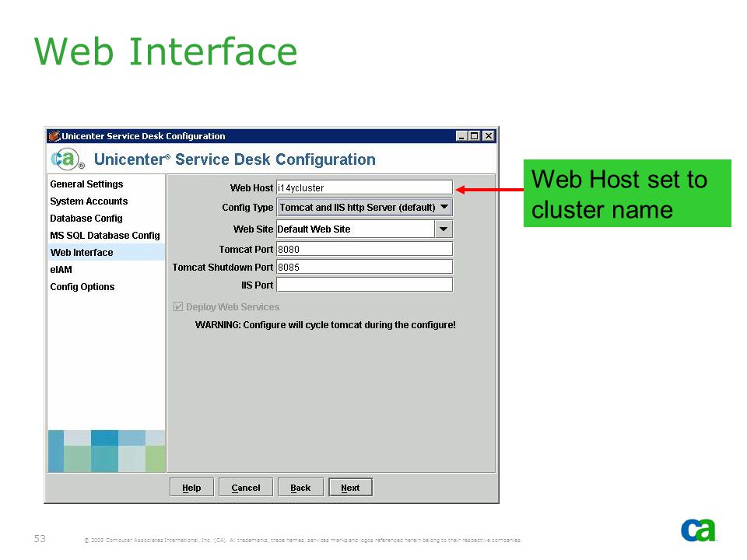Click the Back button
Screen dimensions: 747x560
point(300,488)
